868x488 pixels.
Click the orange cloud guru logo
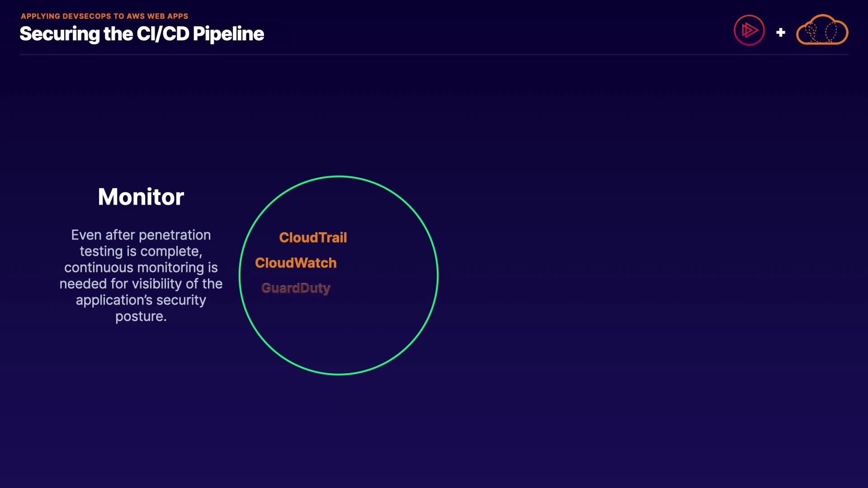(x=822, y=31)
